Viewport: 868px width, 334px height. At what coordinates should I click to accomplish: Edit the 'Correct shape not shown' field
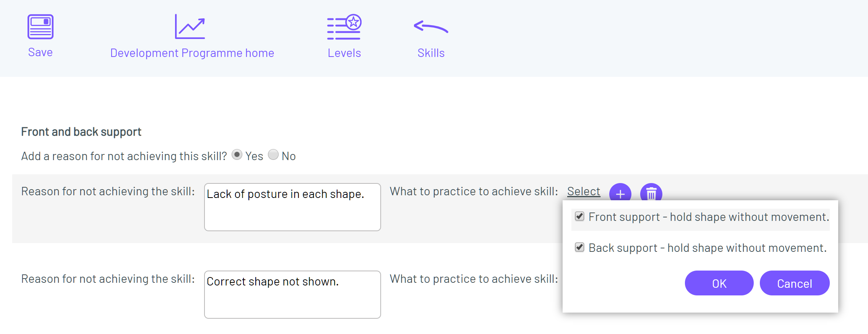292,295
